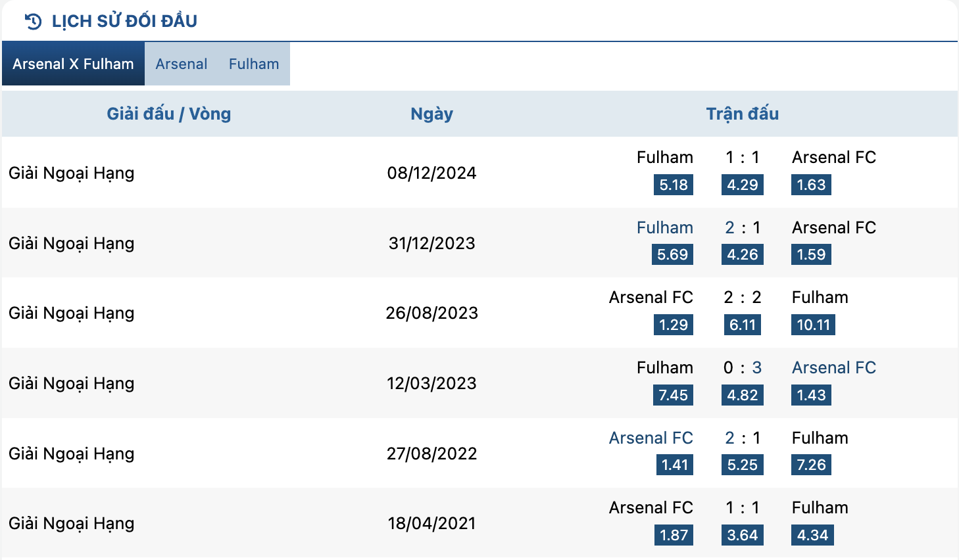The width and height of the screenshot is (959, 560).
Task: Click Fulham in the 26/08/2023 match
Action: click(x=820, y=297)
